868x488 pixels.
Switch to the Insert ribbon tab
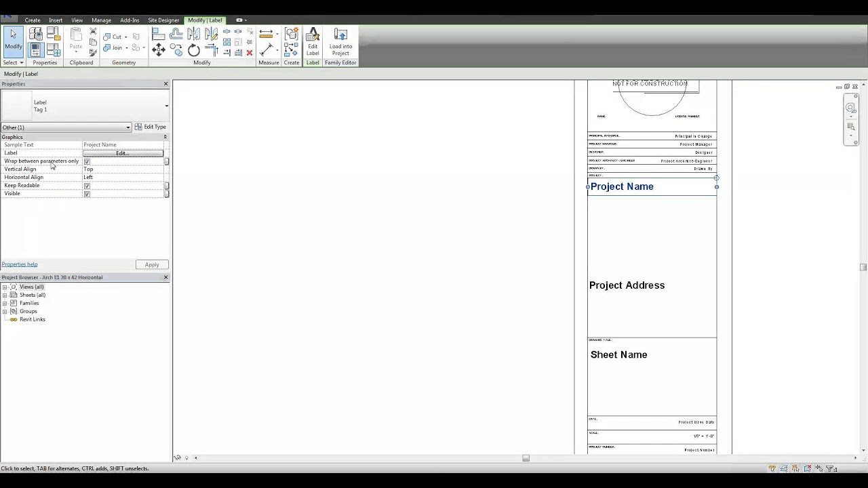click(56, 20)
